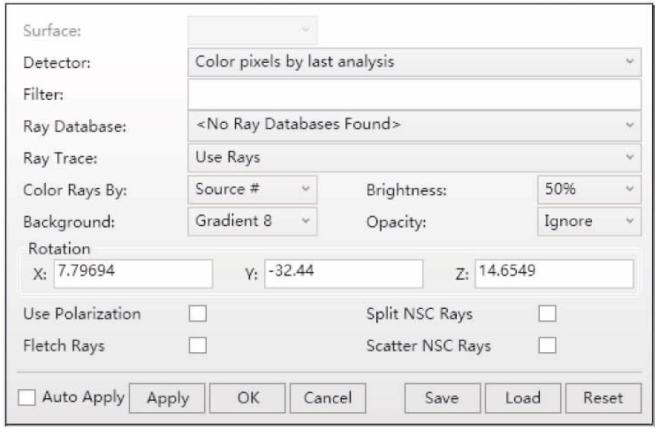This screenshot has height=432, width=663.
Task: Open the Detector dropdown
Action: click(413, 62)
